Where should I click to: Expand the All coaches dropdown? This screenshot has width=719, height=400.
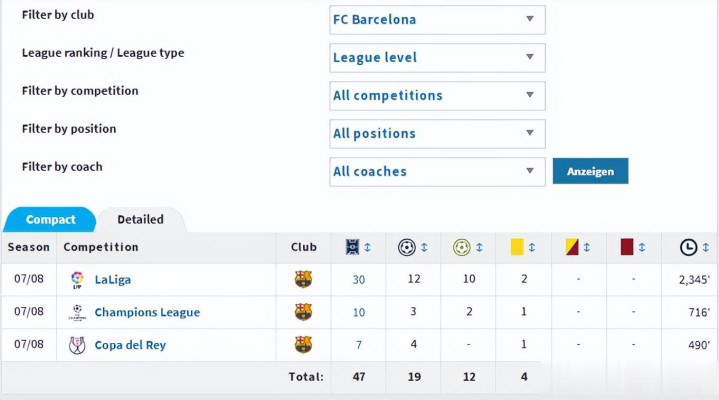coord(437,172)
